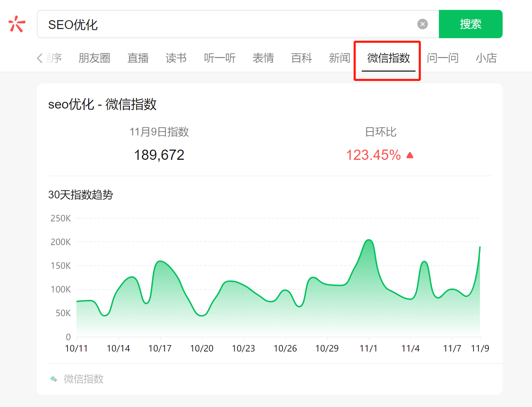Select the 小店 tab
532x407 pixels.
click(486, 58)
